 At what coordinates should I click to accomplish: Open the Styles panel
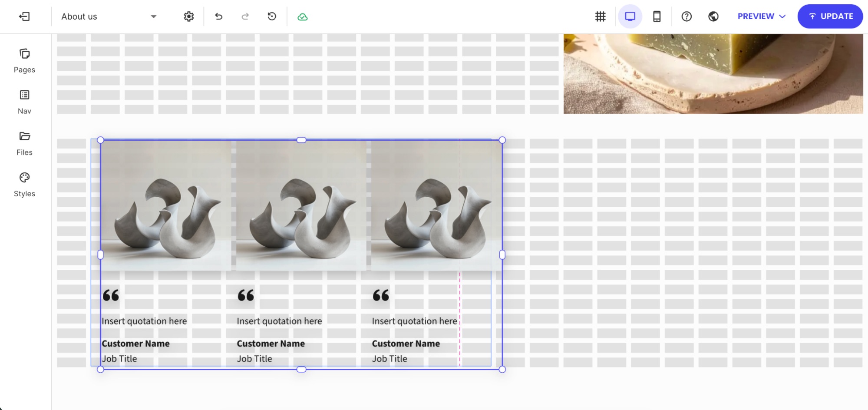(x=24, y=185)
